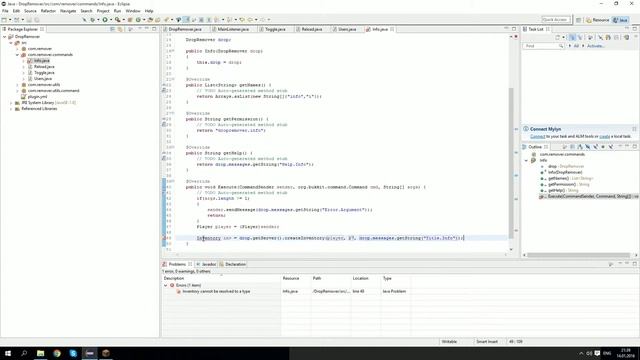The width and height of the screenshot is (640, 360).
Task: Toggle Link with Editor in Package Explorer
Action: pyautogui.click(x=120, y=29)
